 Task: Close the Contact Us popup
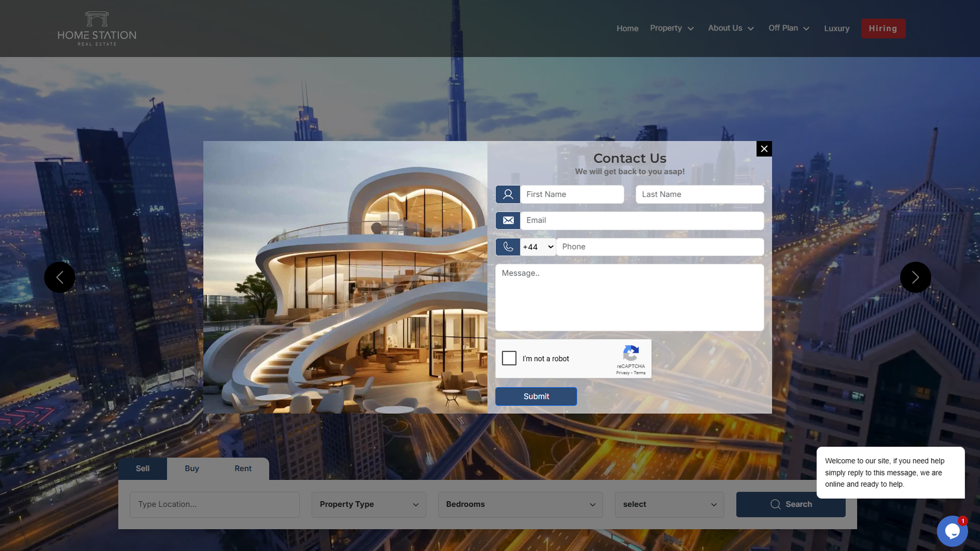click(764, 148)
